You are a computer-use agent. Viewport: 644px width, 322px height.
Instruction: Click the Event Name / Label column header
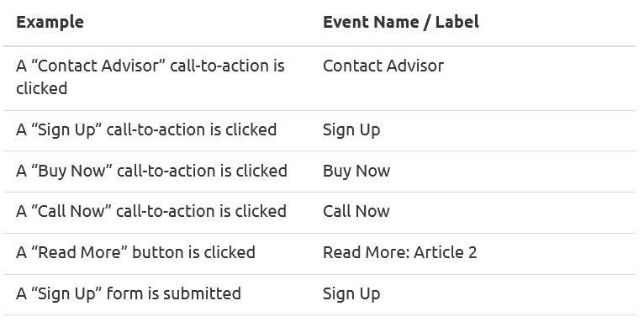[x=401, y=22]
